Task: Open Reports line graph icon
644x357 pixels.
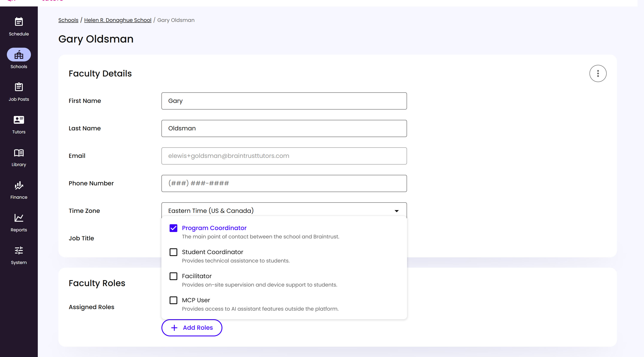Action: (x=19, y=218)
